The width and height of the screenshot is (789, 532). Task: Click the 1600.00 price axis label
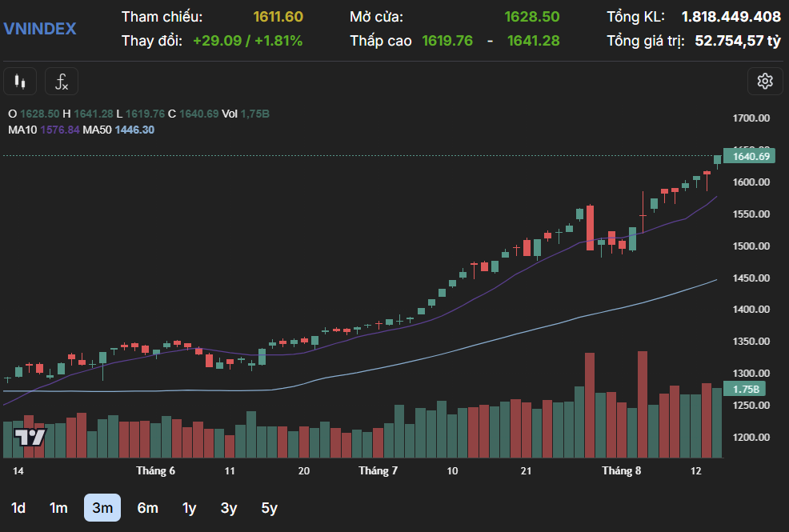[751, 182]
